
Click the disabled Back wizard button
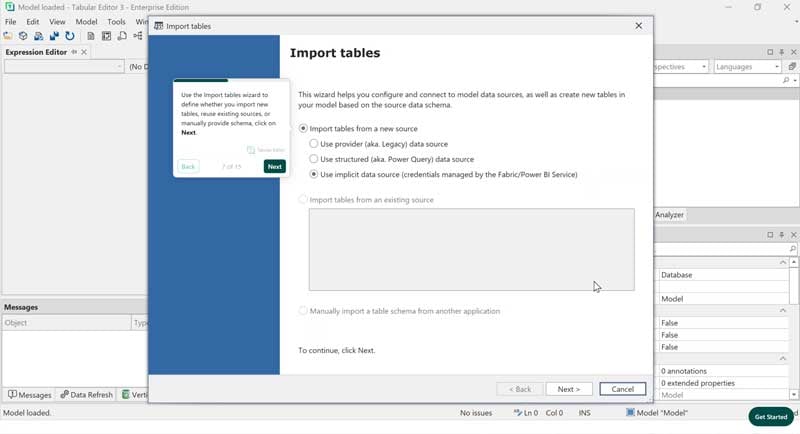coord(520,389)
